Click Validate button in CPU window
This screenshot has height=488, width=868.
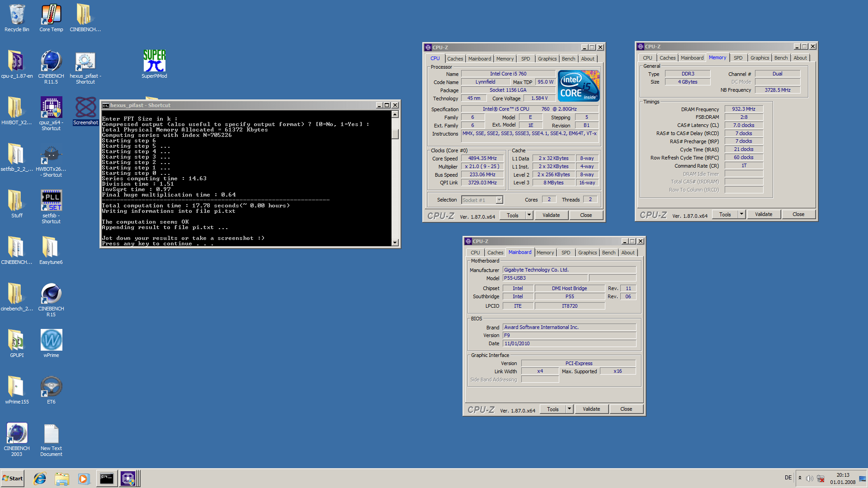pyautogui.click(x=551, y=215)
